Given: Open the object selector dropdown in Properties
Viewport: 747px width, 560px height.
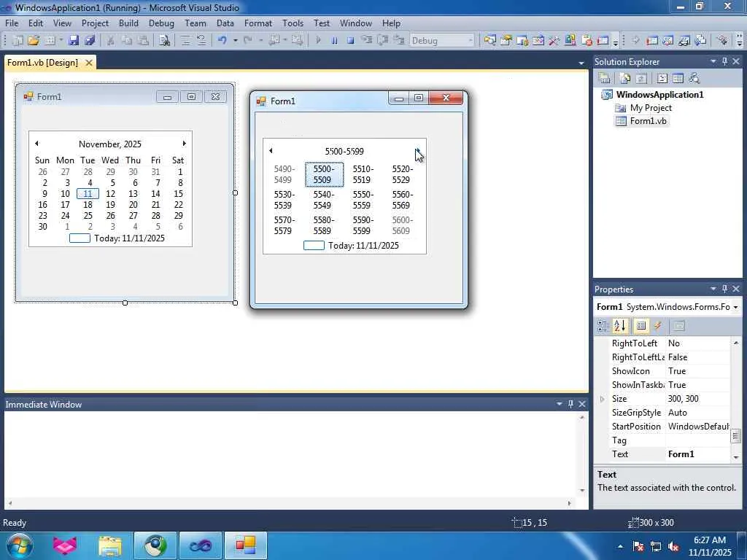Looking at the screenshot, I should (x=735, y=307).
